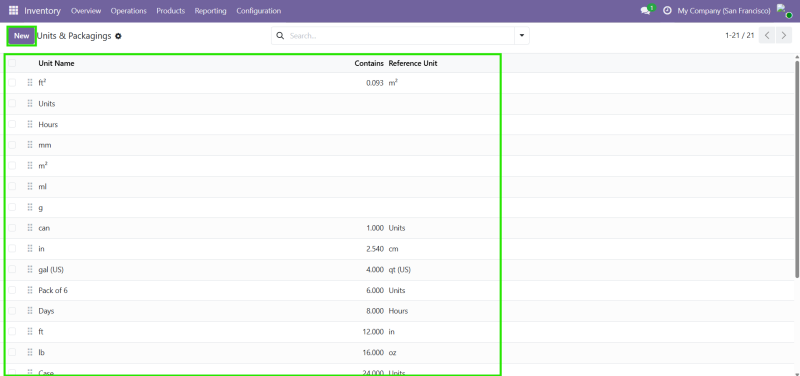Sort by Contains column header
The width and height of the screenshot is (800, 376).
(369, 63)
